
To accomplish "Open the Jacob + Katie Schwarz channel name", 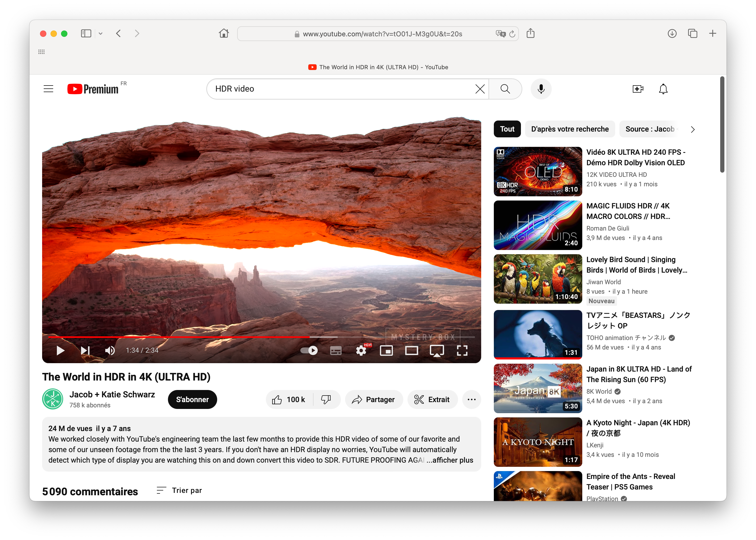I will pos(112,394).
